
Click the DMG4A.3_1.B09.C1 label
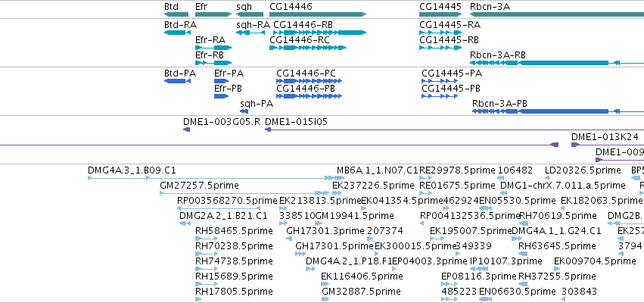[132, 170]
